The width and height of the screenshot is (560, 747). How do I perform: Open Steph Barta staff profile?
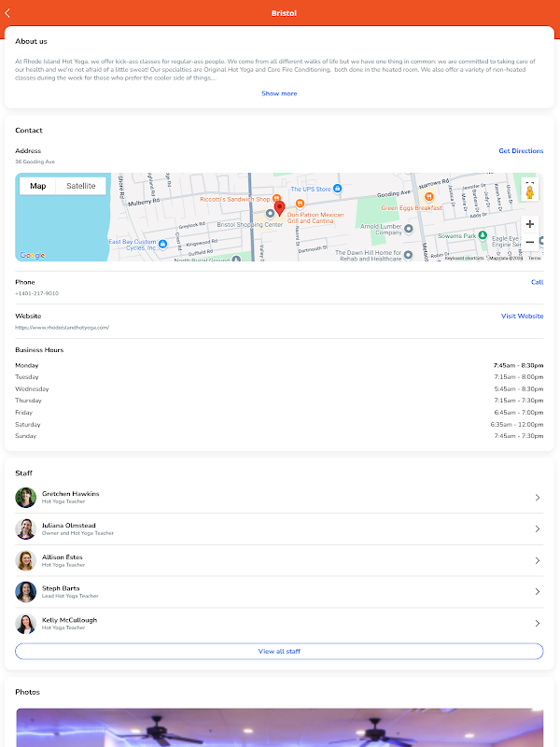click(279, 592)
